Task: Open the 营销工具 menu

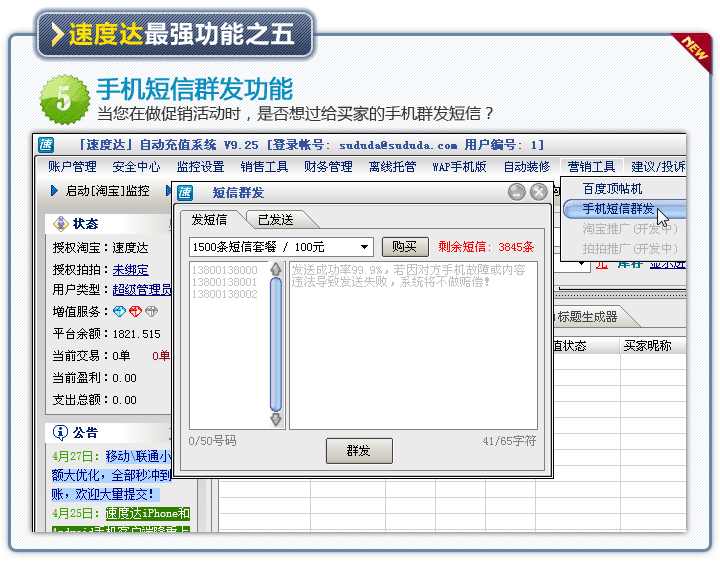Action: (x=591, y=167)
